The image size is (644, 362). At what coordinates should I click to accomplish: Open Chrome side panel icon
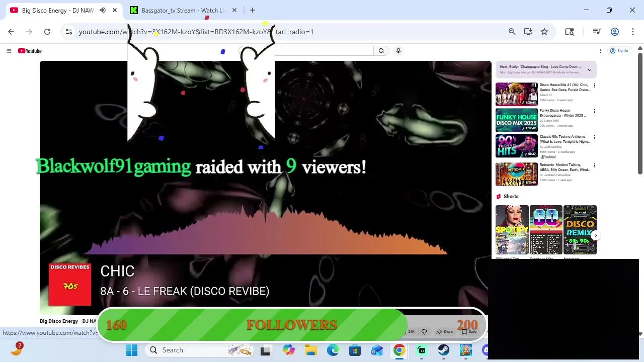(570, 32)
